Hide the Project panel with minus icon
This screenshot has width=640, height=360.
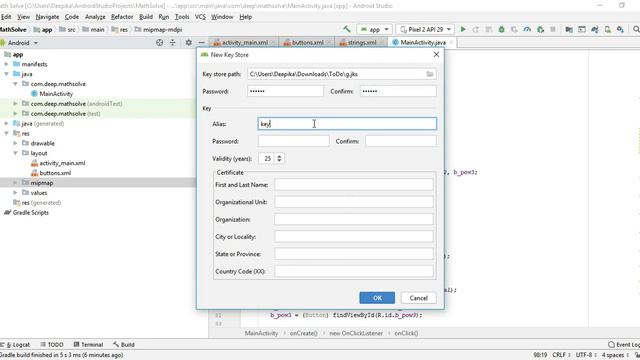point(202,42)
